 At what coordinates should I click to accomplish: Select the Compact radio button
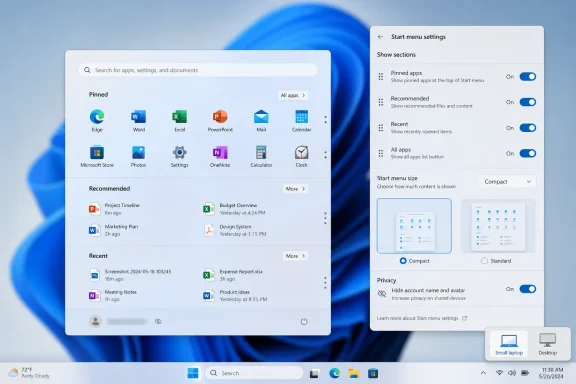403,261
